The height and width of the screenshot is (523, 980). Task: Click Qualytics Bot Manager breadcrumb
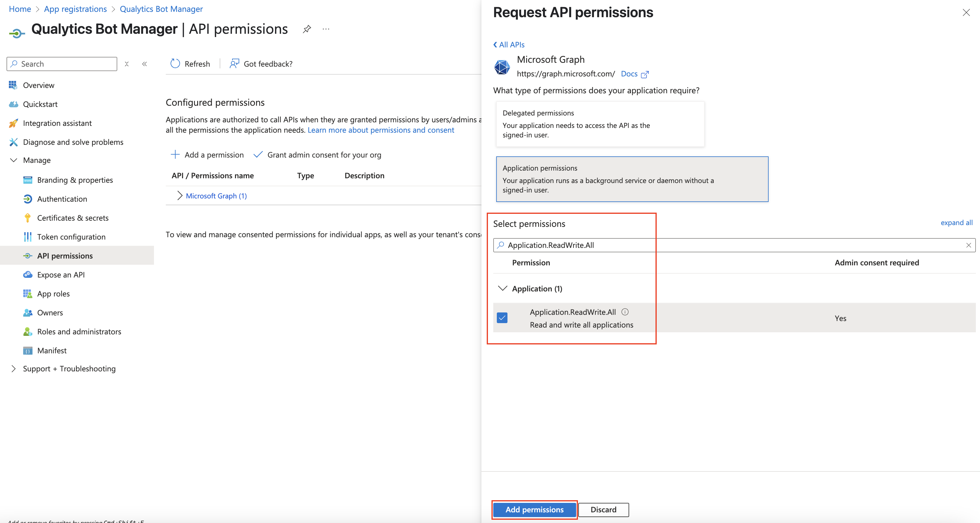(161, 9)
